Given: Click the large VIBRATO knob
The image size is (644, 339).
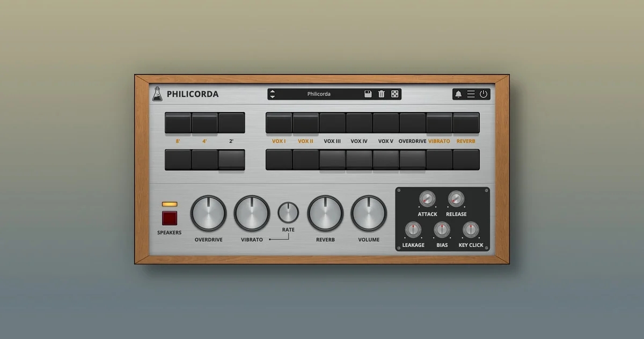Looking at the screenshot, I should pyautogui.click(x=252, y=213).
